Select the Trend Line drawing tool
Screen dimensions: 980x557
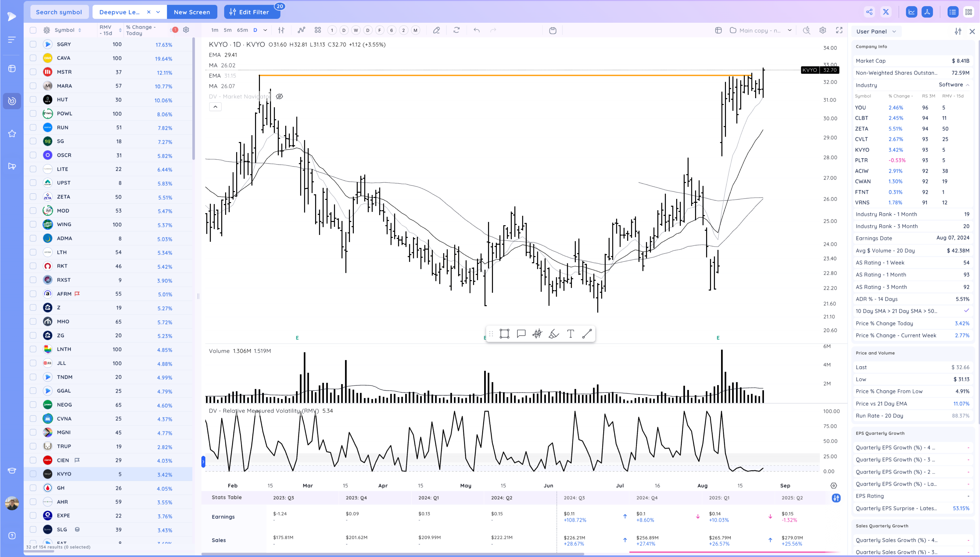587,334
